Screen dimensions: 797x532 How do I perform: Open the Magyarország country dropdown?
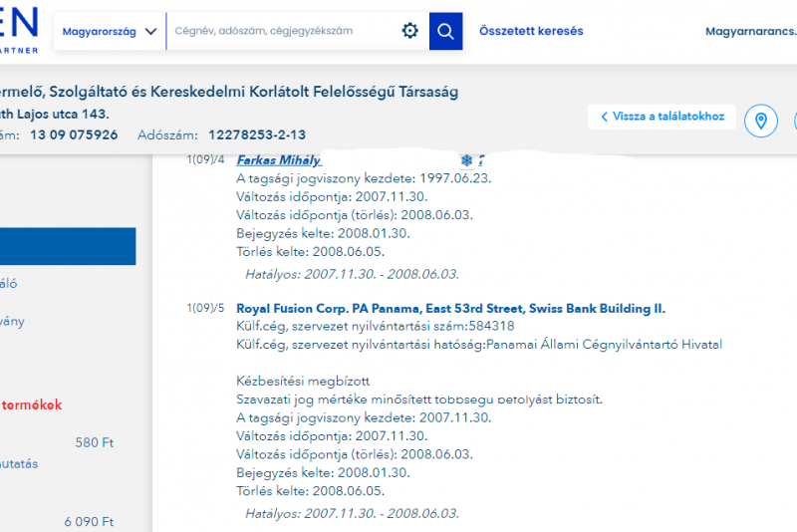[x=110, y=31]
